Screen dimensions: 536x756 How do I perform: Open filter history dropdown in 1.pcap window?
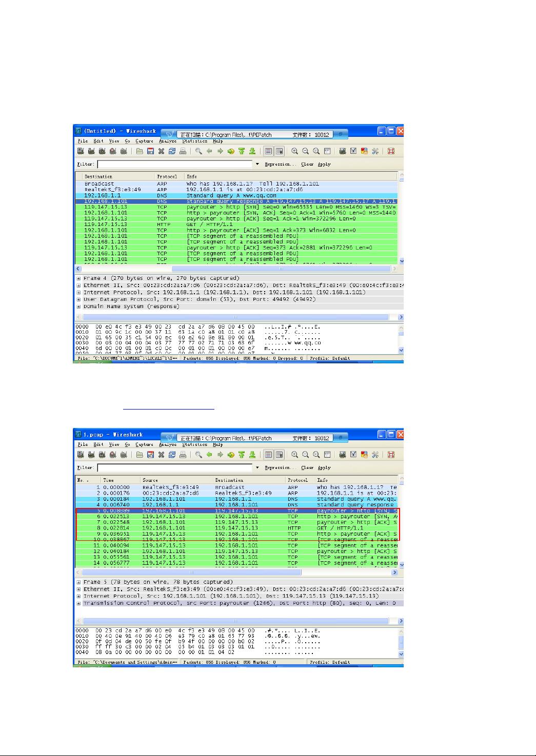[257, 468]
